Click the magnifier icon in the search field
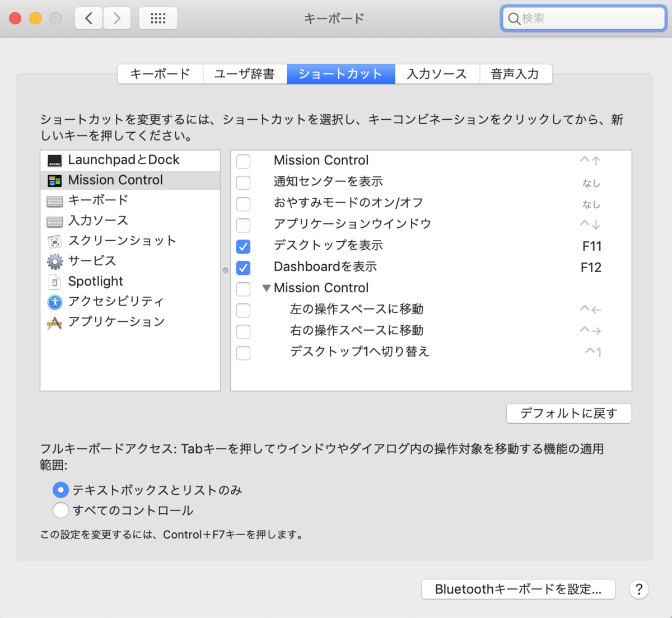 [x=514, y=18]
